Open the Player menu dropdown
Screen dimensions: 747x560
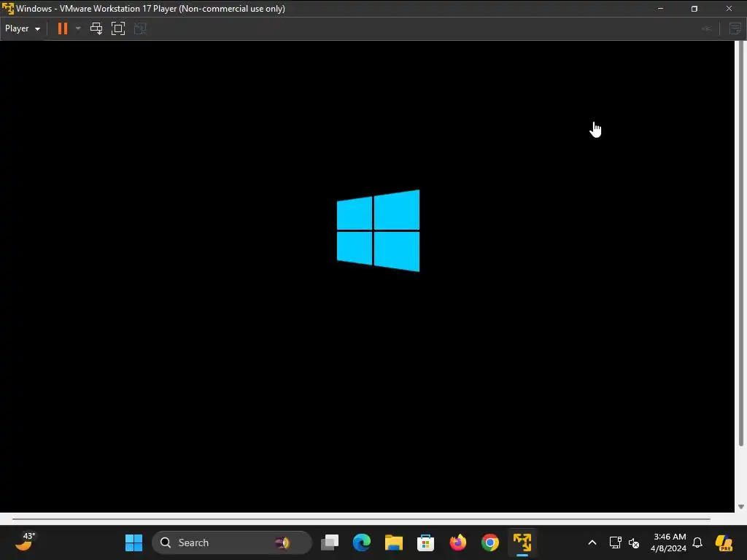pyautogui.click(x=23, y=28)
